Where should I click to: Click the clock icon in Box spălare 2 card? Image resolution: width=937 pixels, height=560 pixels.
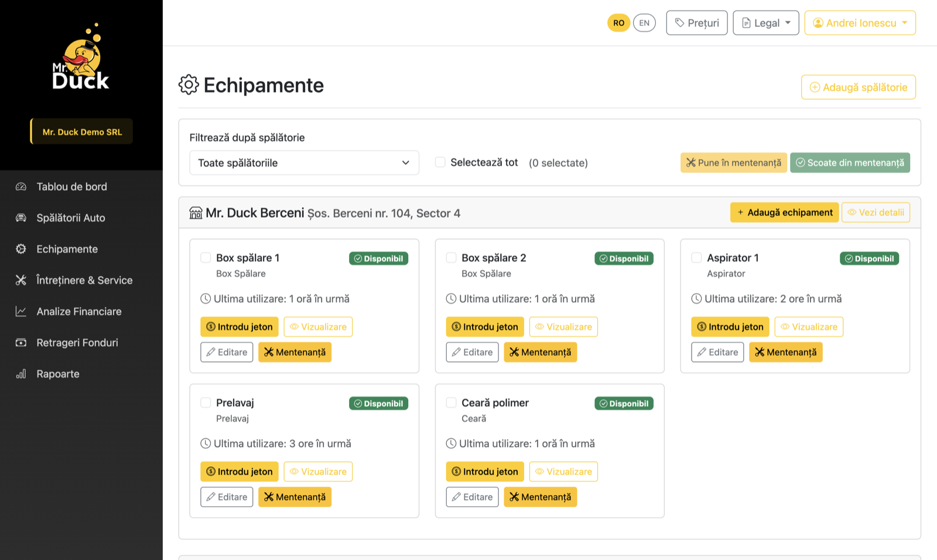tap(451, 298)
